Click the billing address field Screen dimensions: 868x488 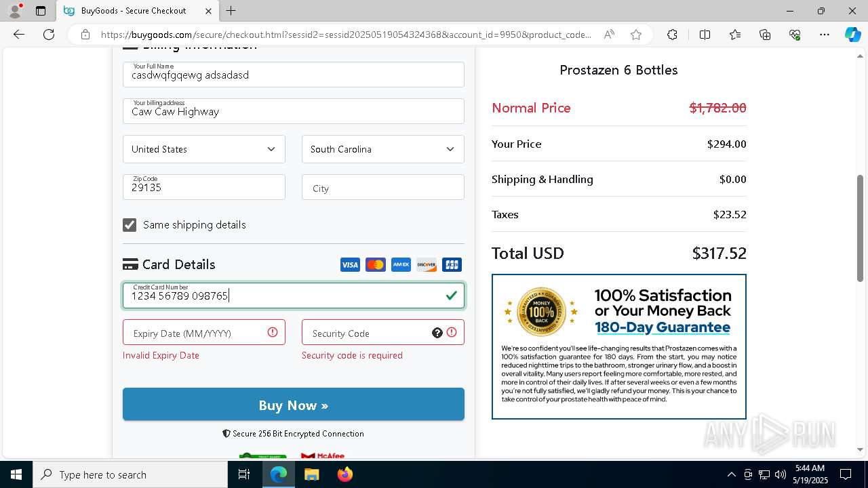click(294, 111)
